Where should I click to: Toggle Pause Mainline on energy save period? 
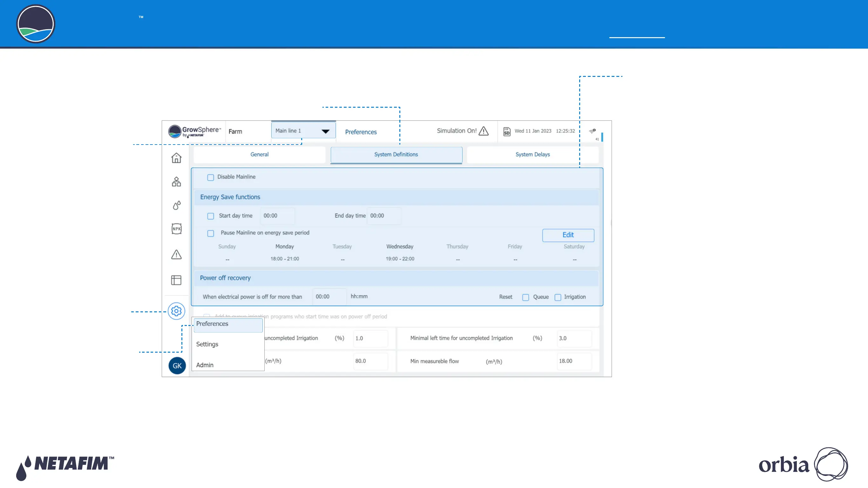(211, 233)
